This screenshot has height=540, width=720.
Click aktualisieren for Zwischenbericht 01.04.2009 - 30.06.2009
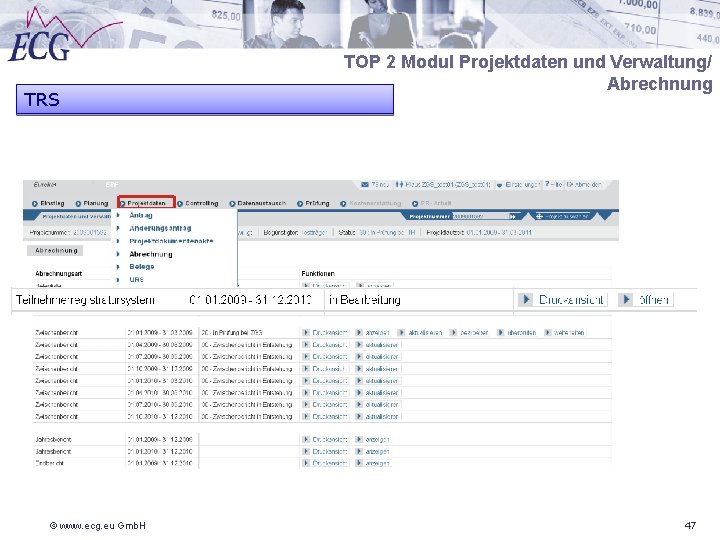(377, 344)
